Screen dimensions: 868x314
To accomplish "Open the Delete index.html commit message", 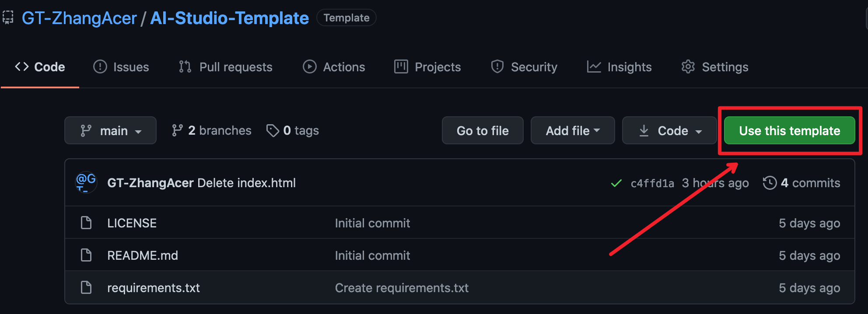I will coord(247,183).
